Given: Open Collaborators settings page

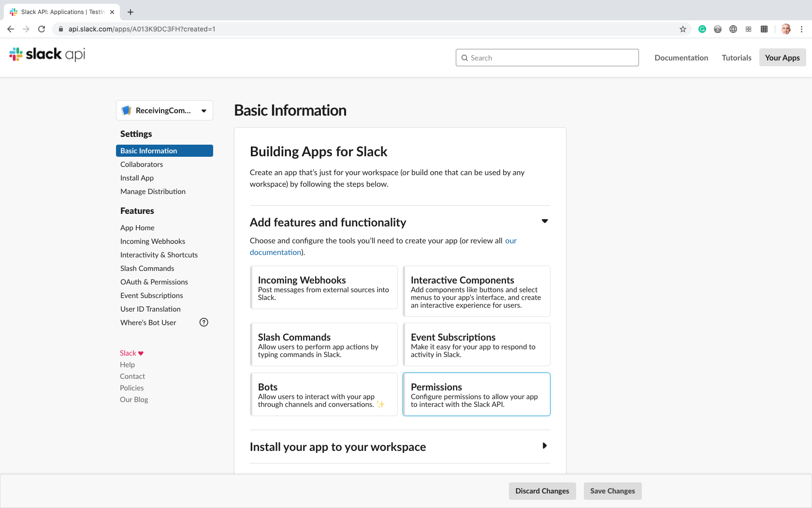Looking at the screenshot, I should point(142,164).
